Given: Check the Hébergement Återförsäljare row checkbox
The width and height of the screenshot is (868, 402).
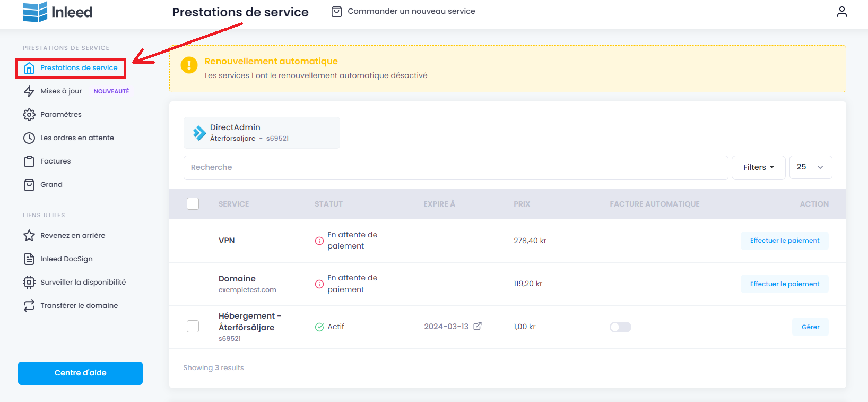Looking at the screenshot, I should (x=193, y=326).
